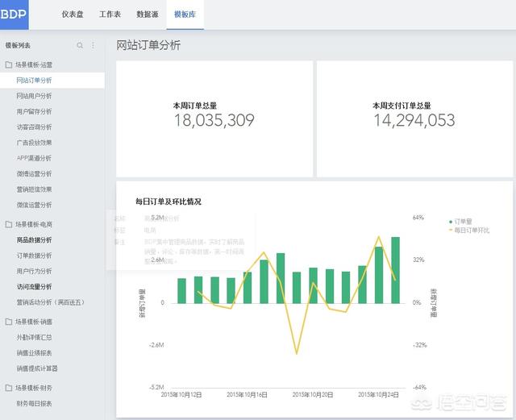Open 网站用户分析 template
The width and height of the screenshot is (516, 420).
click(x=34, y=96)
